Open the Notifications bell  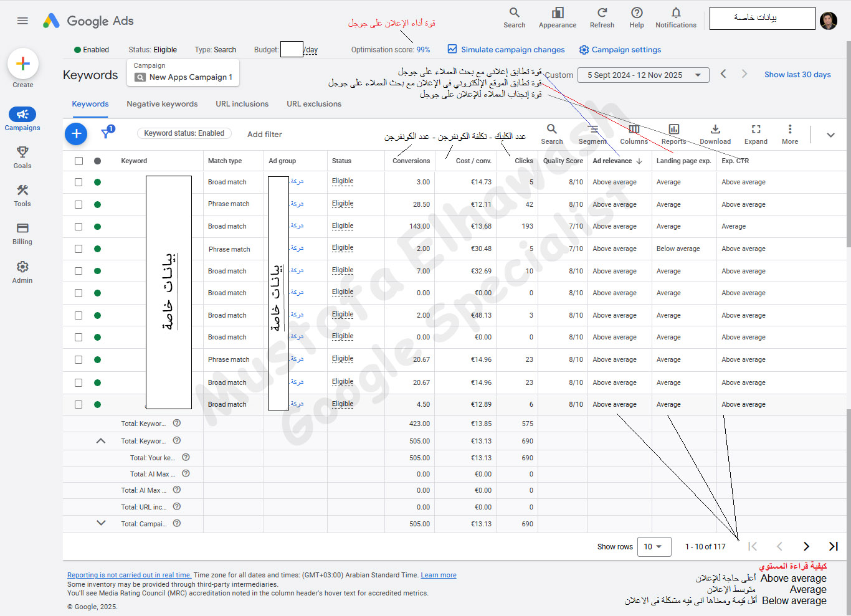(675, 13)
